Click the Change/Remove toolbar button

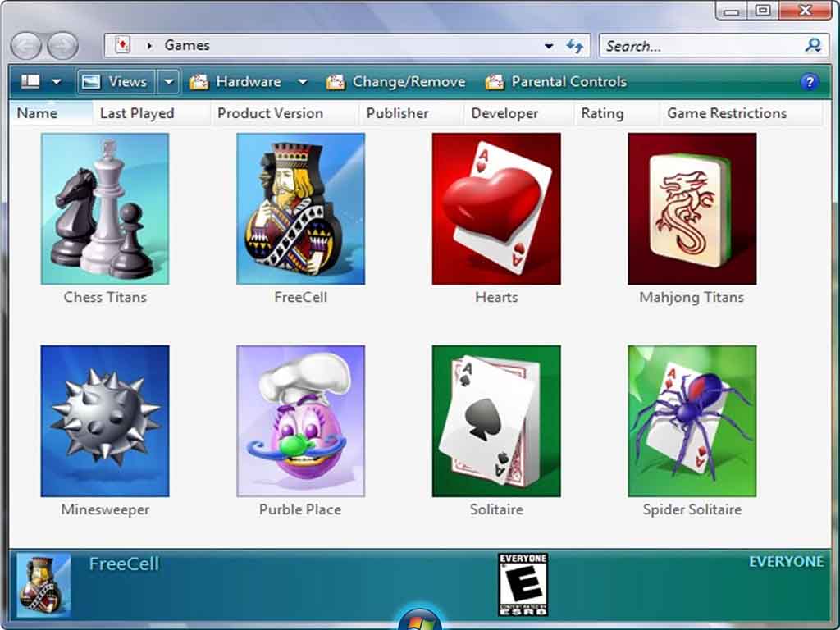(396, 82)
